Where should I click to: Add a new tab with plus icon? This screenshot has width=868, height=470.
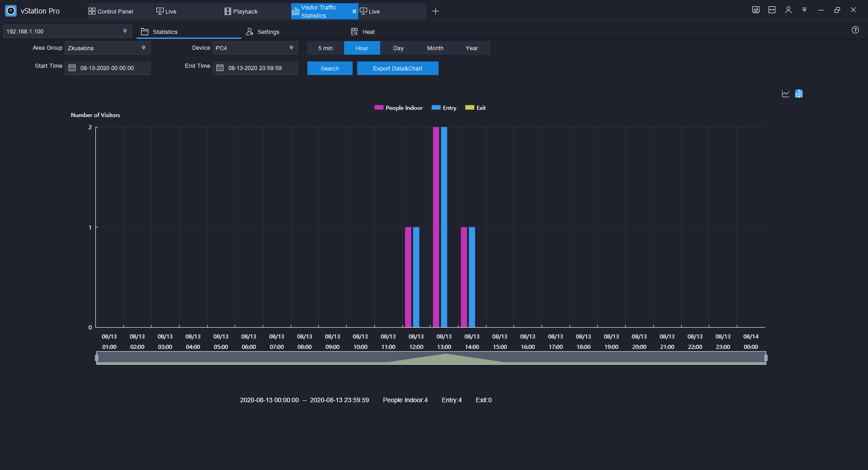pyautogui.click(x=436, y=11)
